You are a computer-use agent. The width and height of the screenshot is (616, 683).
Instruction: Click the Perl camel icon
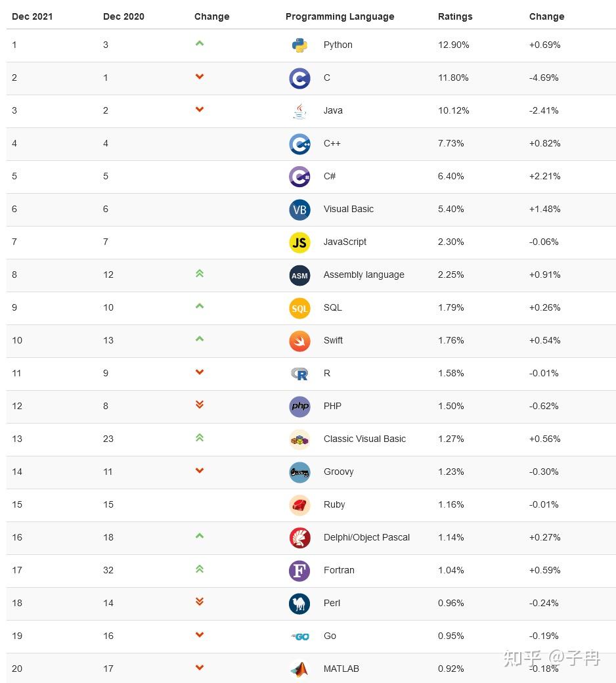click(299, 604)
